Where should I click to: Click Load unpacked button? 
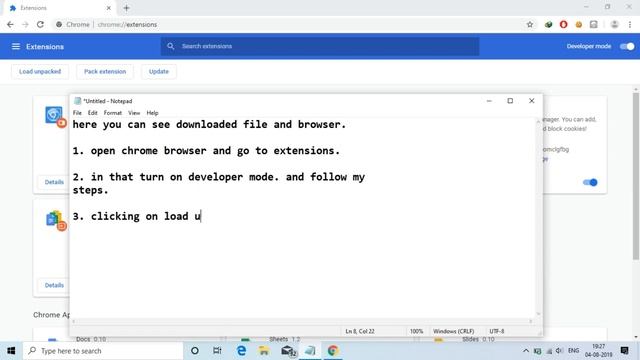[40, 71]
